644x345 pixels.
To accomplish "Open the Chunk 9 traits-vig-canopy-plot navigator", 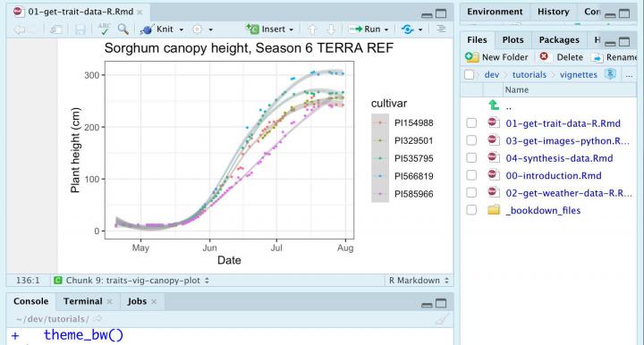I will pos(131,281).
